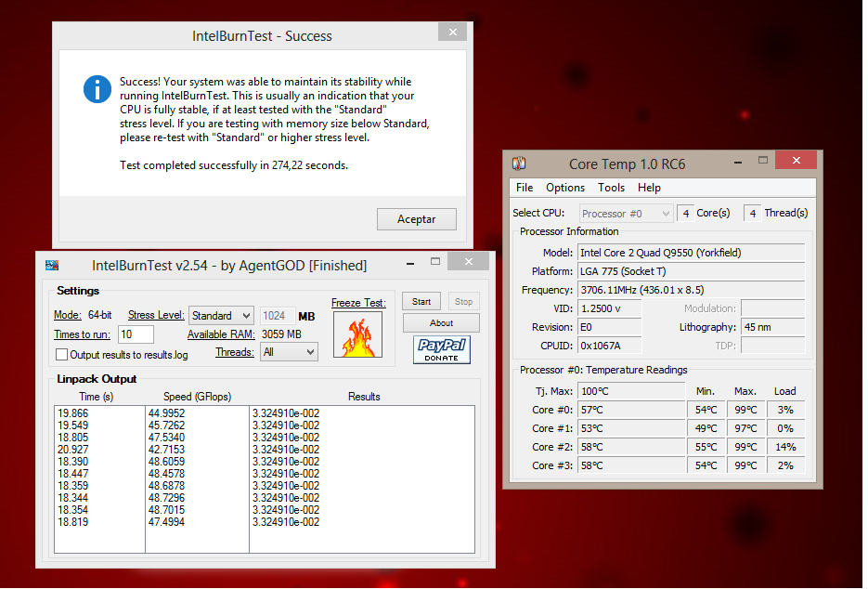Open the Stress Level dropdown

221,316
